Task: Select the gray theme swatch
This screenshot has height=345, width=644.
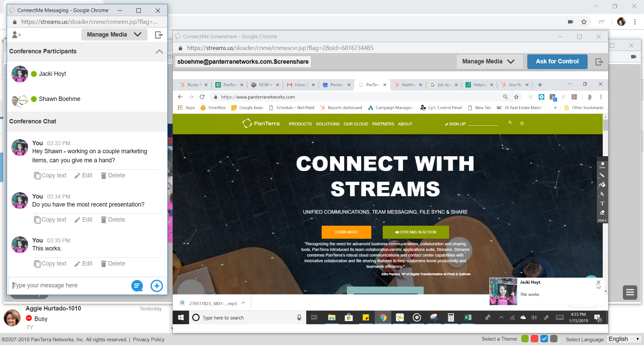Action: [x=554, y=339]
